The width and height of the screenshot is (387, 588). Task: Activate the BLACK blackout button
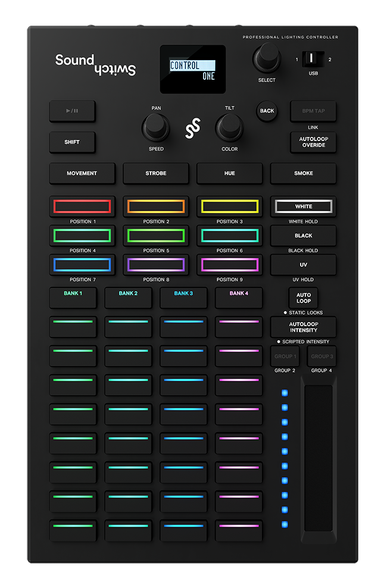tap(304, 236)
